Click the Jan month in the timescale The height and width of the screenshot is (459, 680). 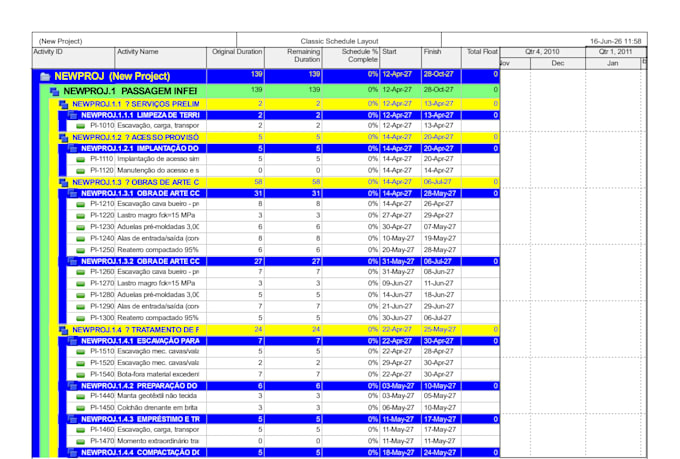click(613, 63)
